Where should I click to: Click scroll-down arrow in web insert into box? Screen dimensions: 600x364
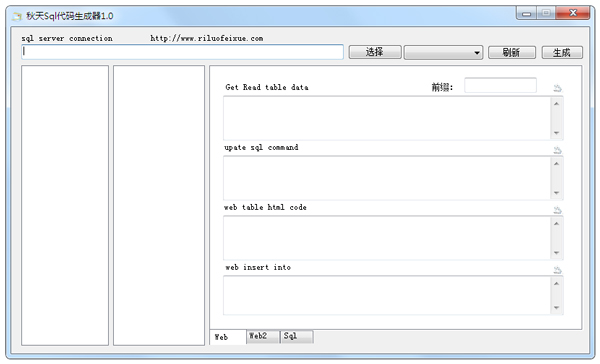(556, 308)
